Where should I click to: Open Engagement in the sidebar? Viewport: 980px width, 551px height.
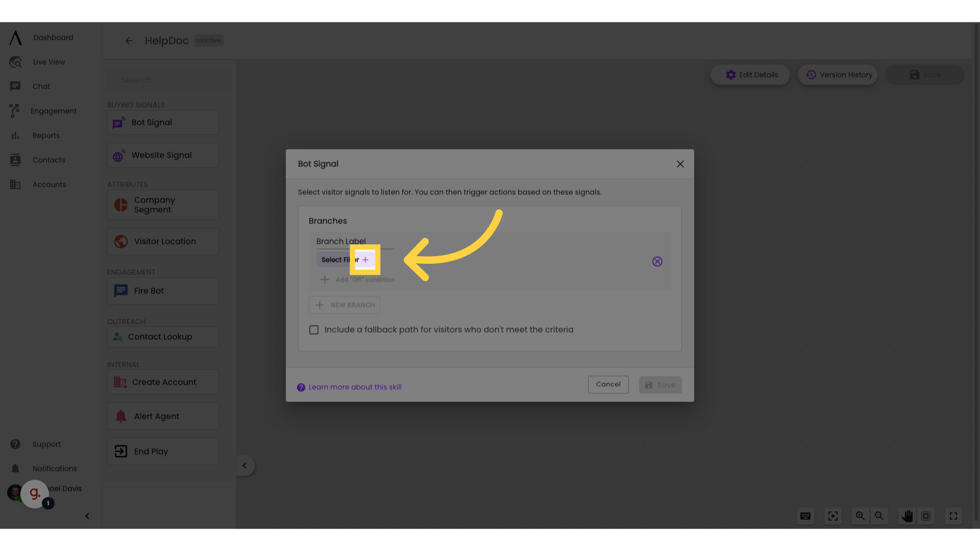pos(54,111)
